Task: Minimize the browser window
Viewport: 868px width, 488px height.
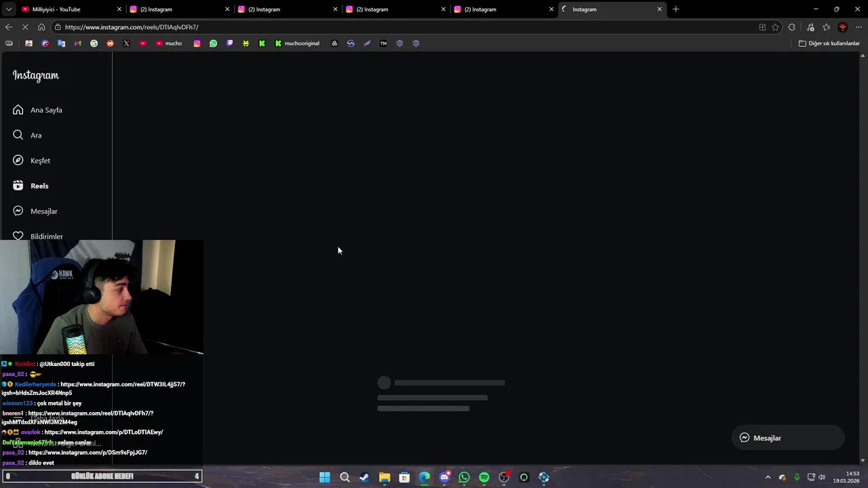Action: click(x=816, y=9)
